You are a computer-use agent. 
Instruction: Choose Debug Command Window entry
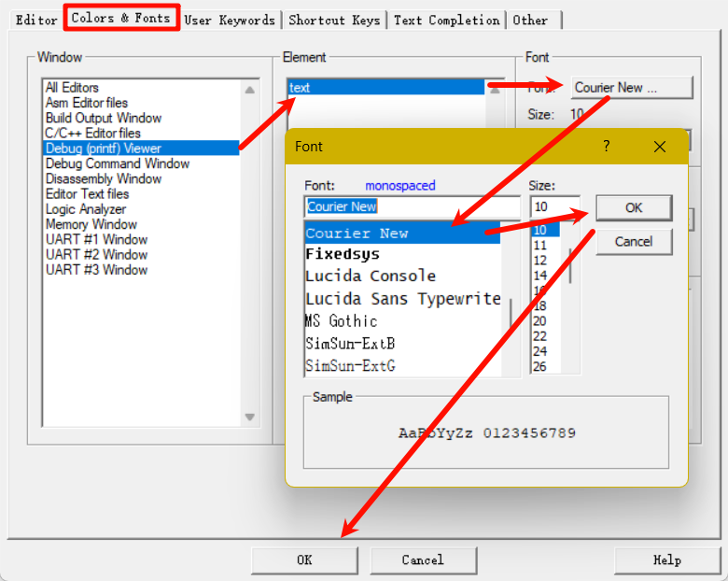pyautogui.click(x=141, y=163)
